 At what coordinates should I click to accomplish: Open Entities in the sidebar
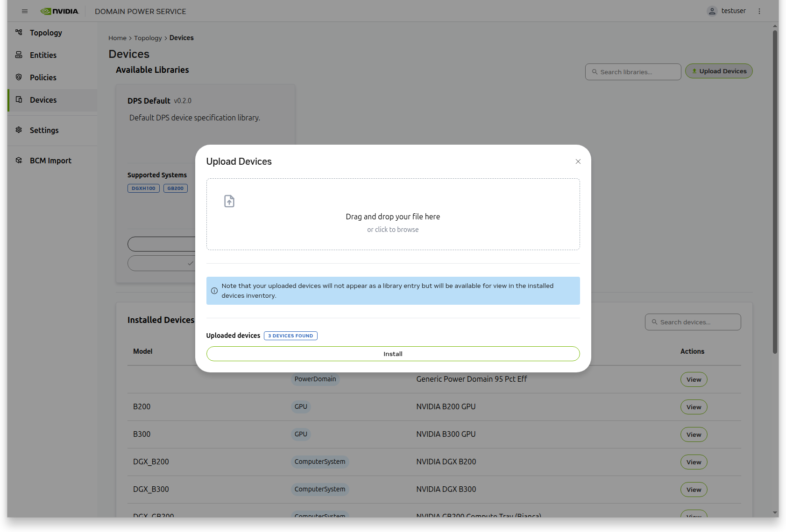click(x=43, y=55)
